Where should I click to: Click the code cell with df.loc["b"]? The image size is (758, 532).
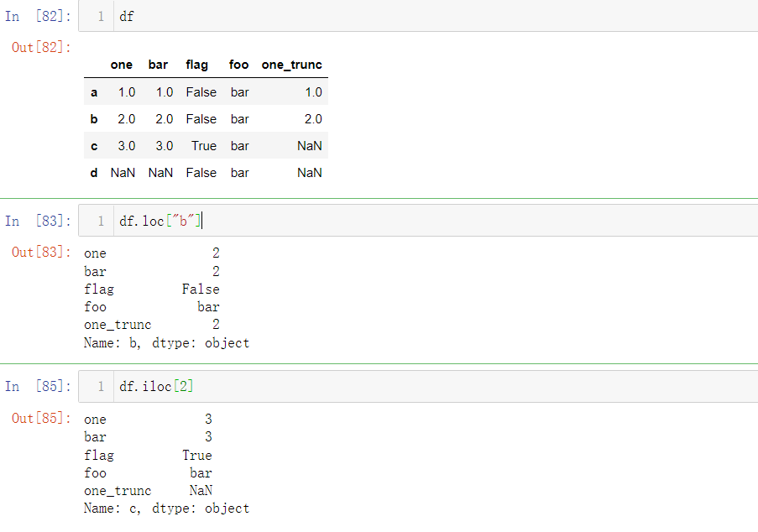418,221
